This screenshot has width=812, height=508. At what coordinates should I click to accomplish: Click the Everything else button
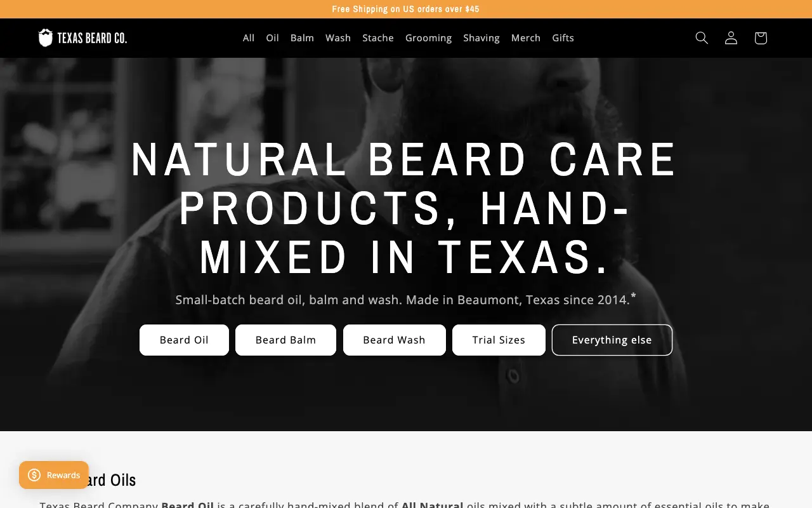612,340
